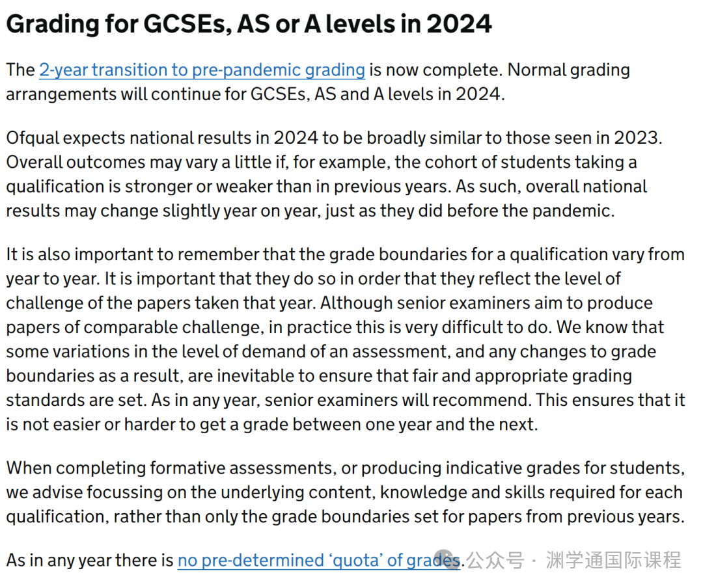The image size is (703, 588).
Task: Click the phrase 'just as they did before the pandemic'
Action: 467,211
